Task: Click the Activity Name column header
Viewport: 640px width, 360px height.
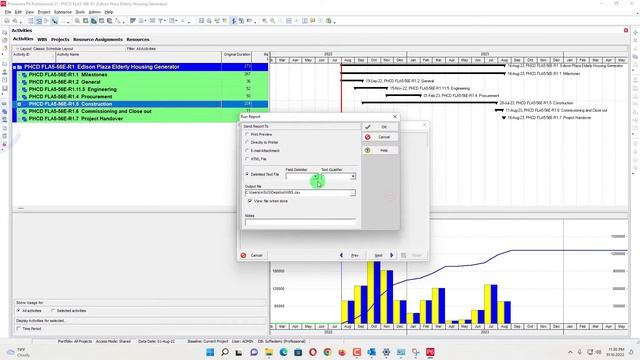Action: 138,57
